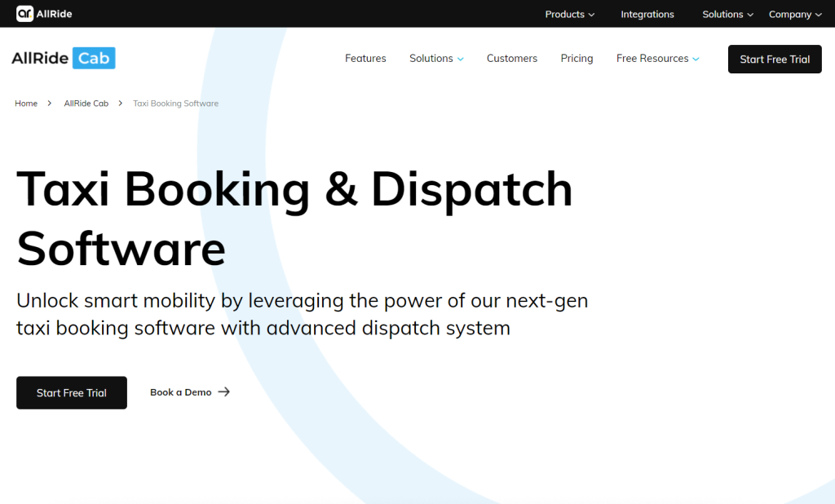Open AllRide Cab breadcrumb link
The height and width of the screenshot is (504, 835).
(86, 104)
